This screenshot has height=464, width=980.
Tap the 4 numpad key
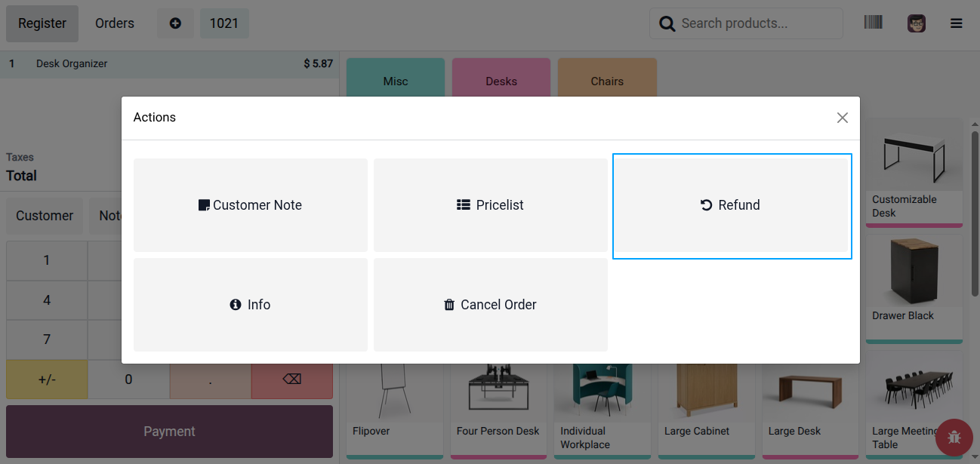coord(47,300)
